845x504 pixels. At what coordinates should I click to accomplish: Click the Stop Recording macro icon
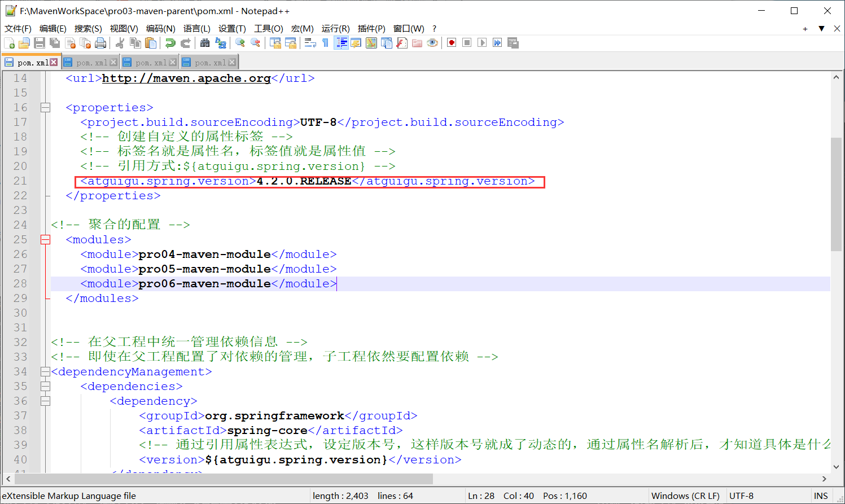tap(467, 43)
